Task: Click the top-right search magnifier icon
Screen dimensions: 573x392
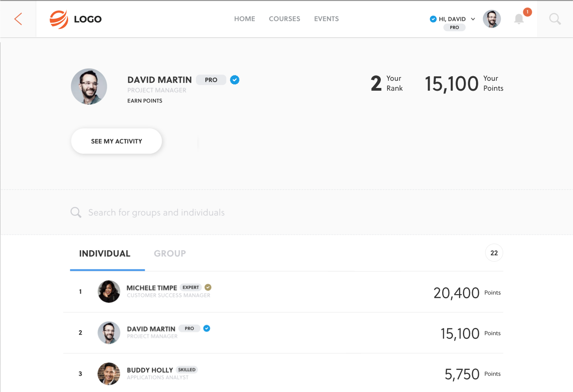Action: pos(555,19)
